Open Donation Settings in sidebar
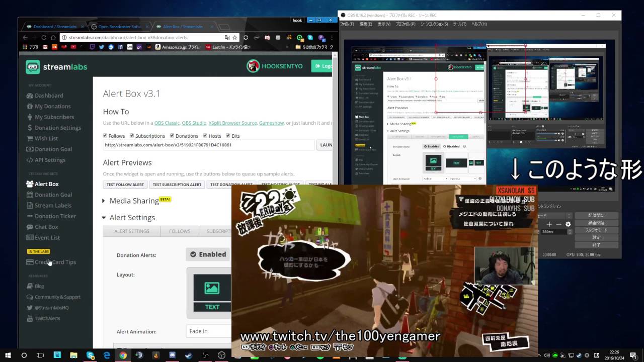The image size is (644, 362). coord(54,128)
